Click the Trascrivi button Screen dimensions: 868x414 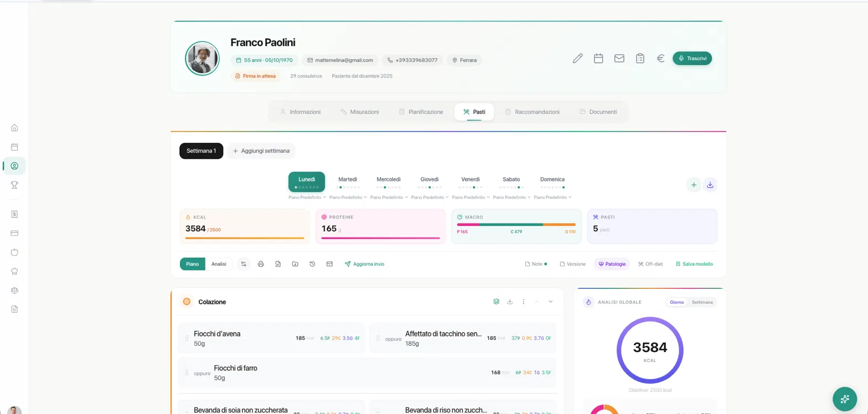[692, 58]
